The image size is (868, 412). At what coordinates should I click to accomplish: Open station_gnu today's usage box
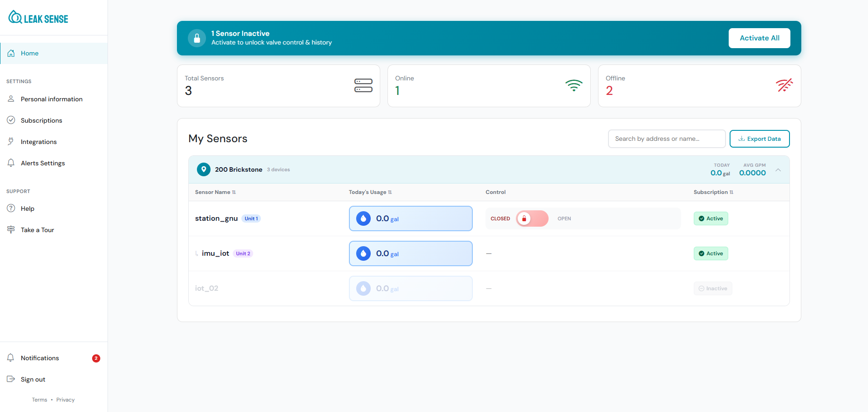[x=411, y=218]
